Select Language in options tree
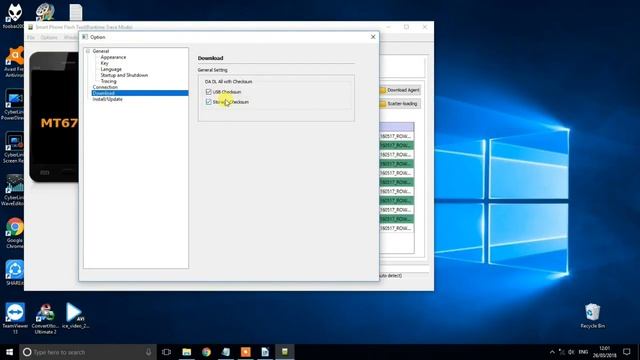Viewport: 640px width, 360px height. pyautogui.click(x=111, y=69)
